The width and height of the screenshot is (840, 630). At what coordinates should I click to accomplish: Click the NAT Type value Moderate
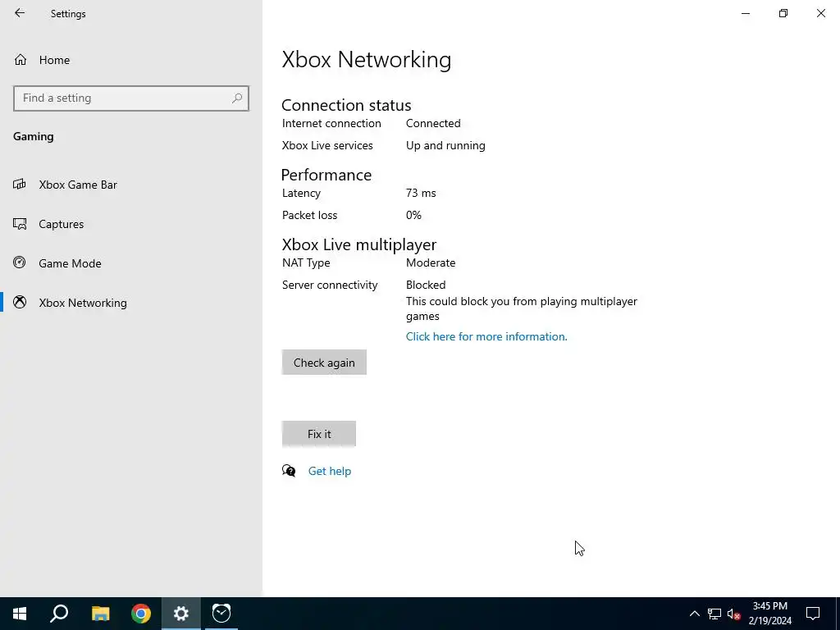pyautogui.click(x=431, y=263)
